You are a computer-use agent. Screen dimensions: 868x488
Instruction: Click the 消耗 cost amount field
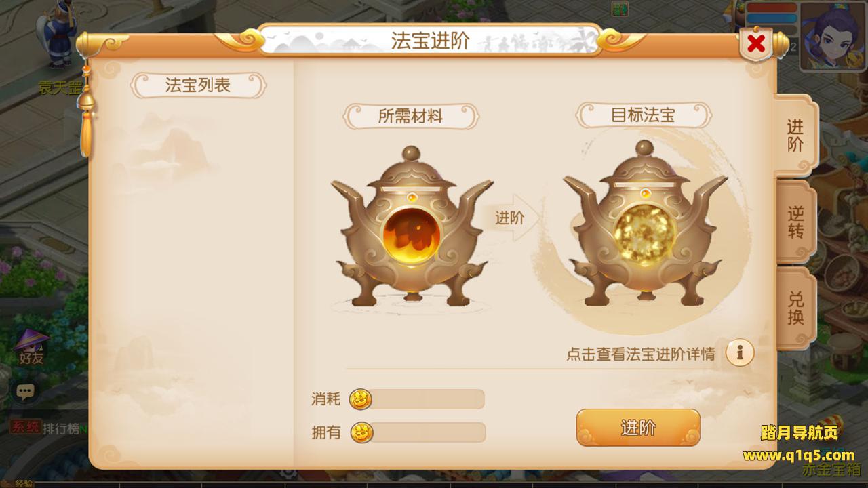(425, 399)
